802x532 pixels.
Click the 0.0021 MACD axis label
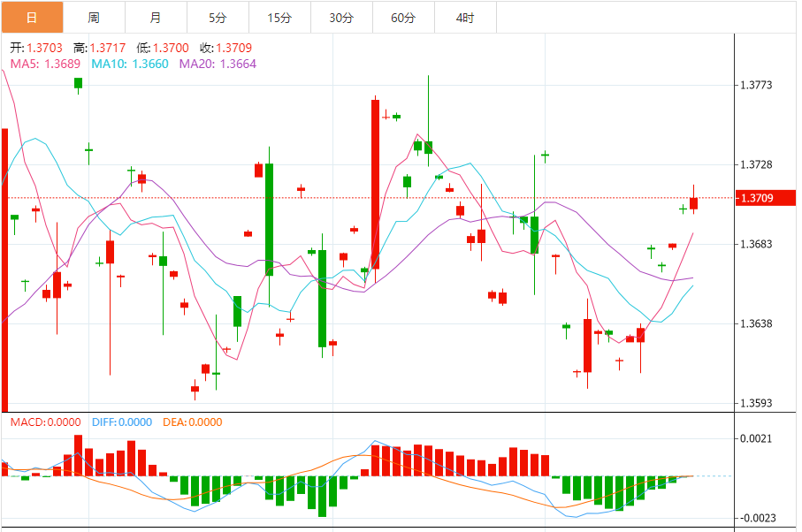pos(757,438)
